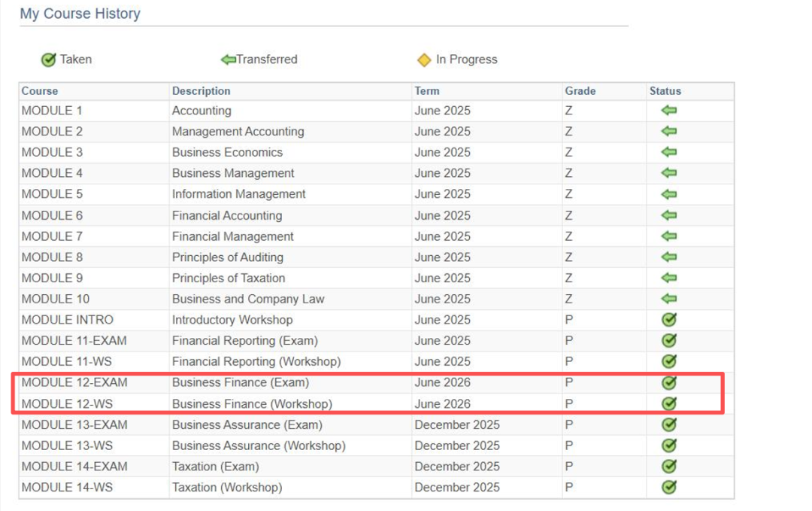Click the Business Assurance (Workshop) description
This screenshot has width=812, height=511.
pos(259,446)
